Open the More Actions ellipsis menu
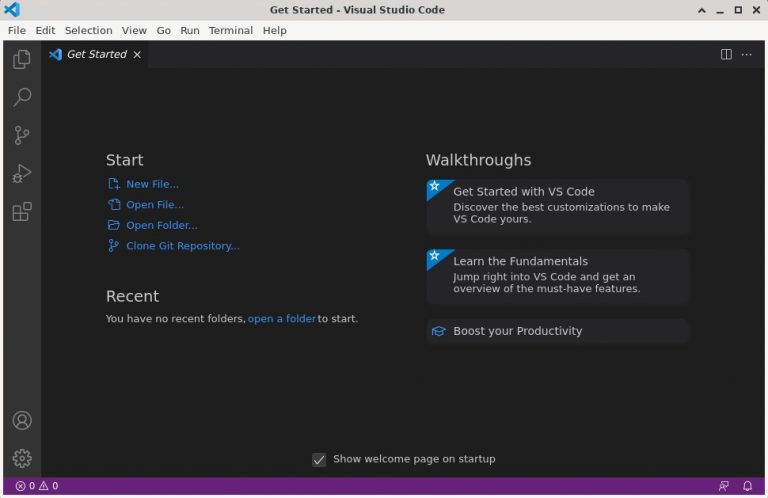The image size is (768, 498). (746, 54)
